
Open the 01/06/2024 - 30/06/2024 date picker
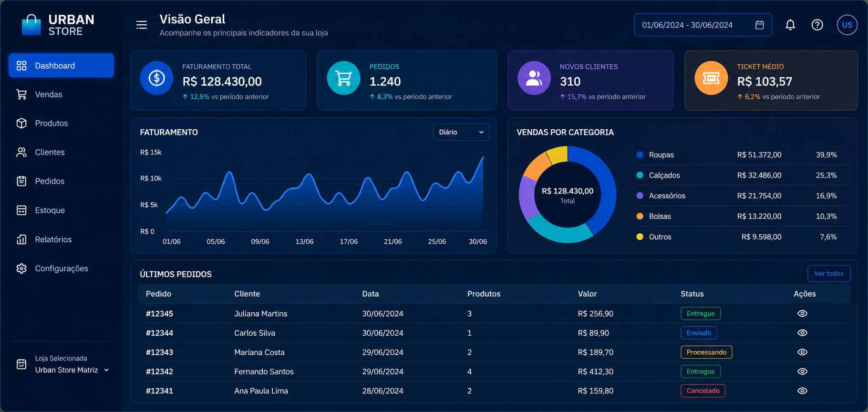(x=703, y=25)
